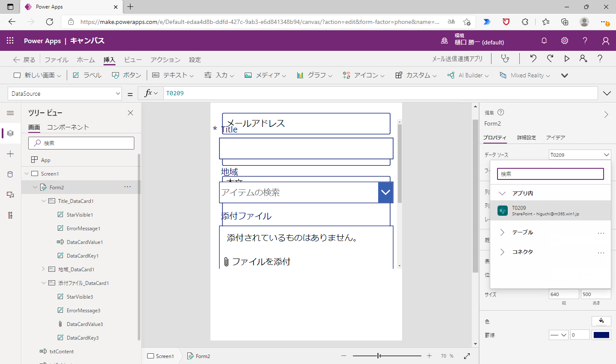Zoom in with the plus icon
The height and width of the screenshot is (364, 616).
429,356
